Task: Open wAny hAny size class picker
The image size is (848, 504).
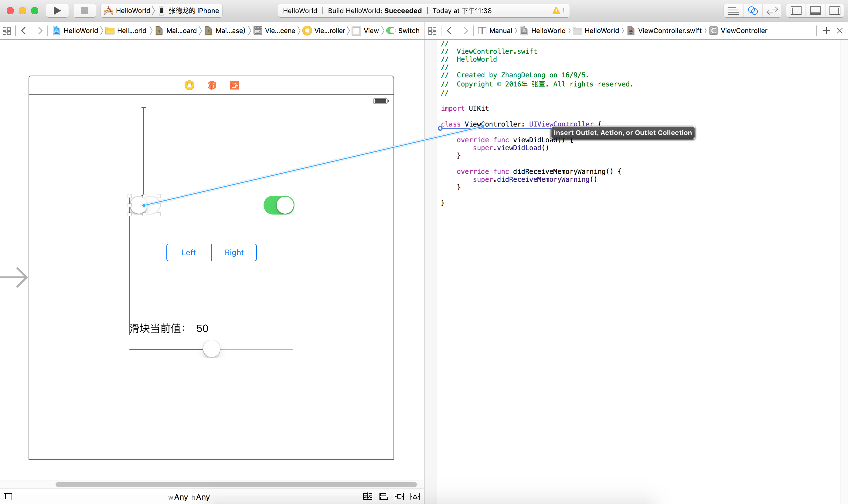Action: (x=189, y=497)
